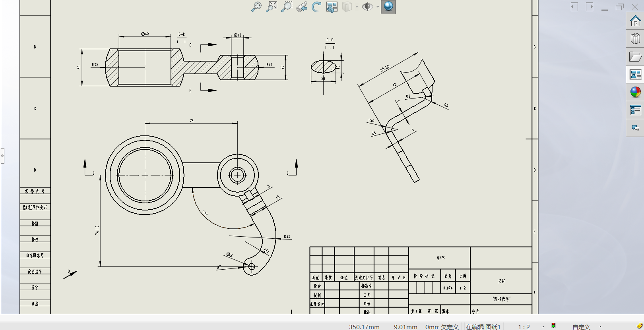Click the 零件代号 cell in left column

click(35, 191)
